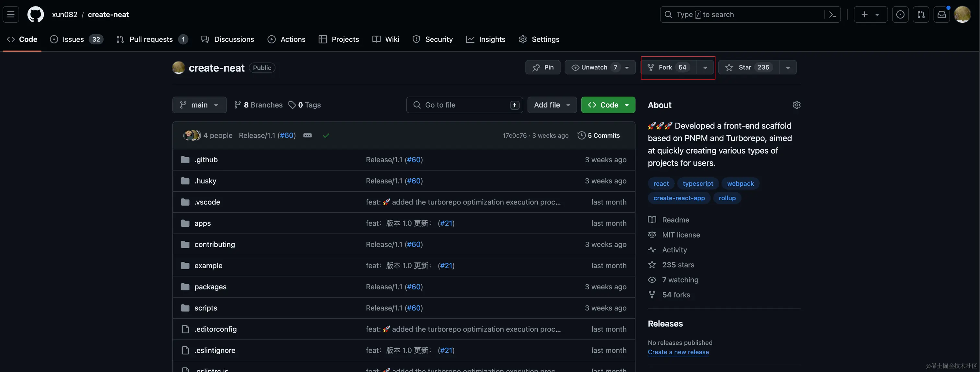Open the hamburger navigation menu
The width and height of the screenshot is (980, 372).
pyautogui.click(x=11, y=15)
